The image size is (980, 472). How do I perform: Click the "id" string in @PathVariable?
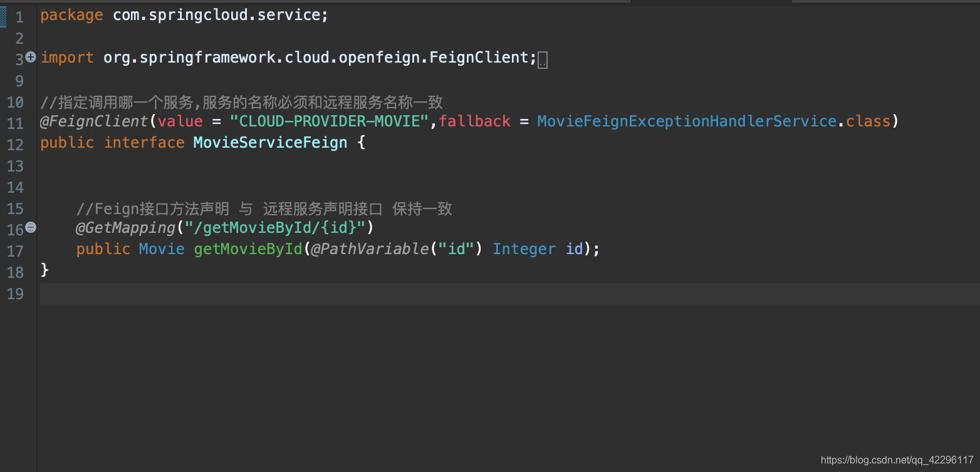(x=456, y=249)
